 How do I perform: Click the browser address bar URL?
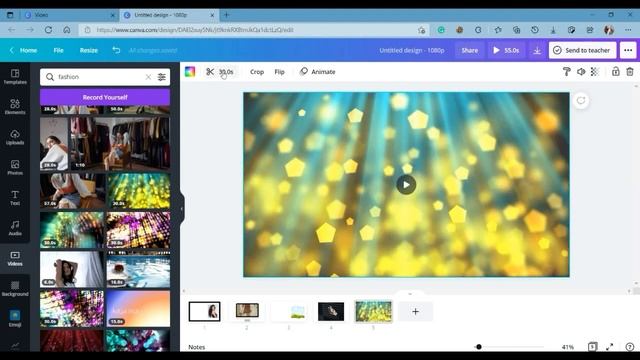tap(195, 30)
